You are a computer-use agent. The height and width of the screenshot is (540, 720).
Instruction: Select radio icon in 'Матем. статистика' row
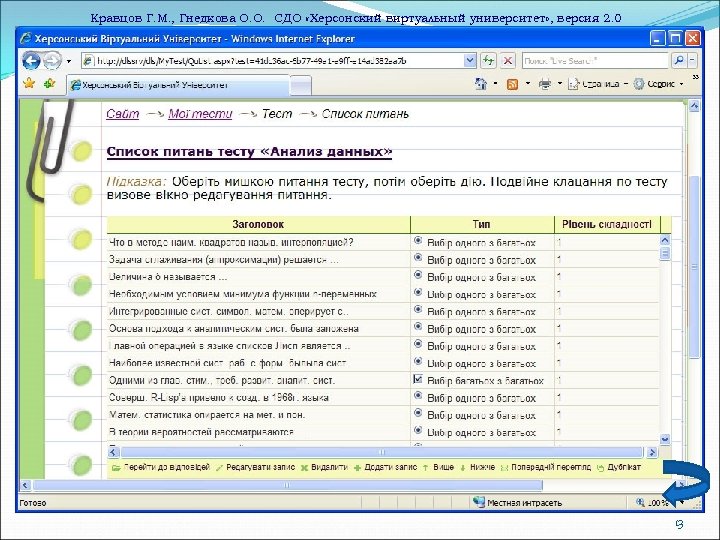click(417, 414)
